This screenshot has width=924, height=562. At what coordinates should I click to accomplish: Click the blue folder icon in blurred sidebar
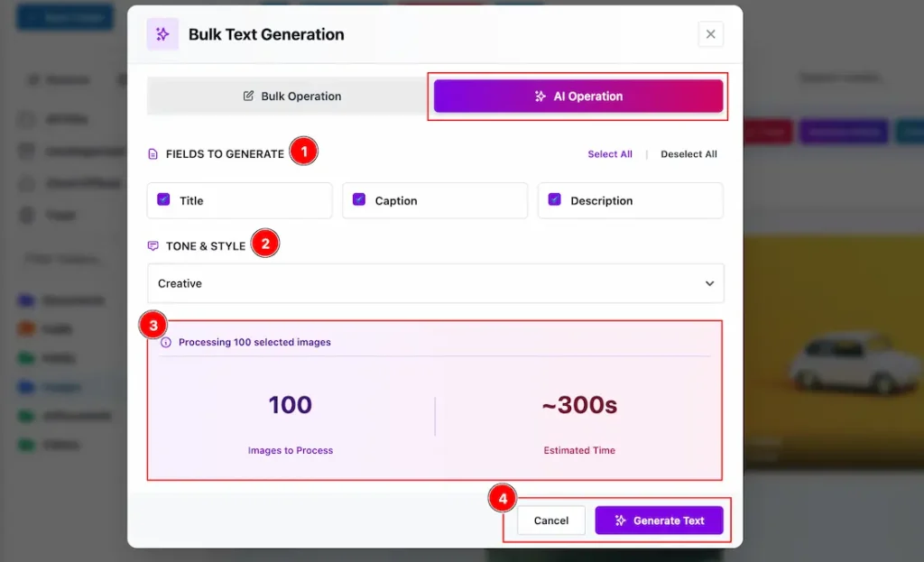click(x=26, y=387)
